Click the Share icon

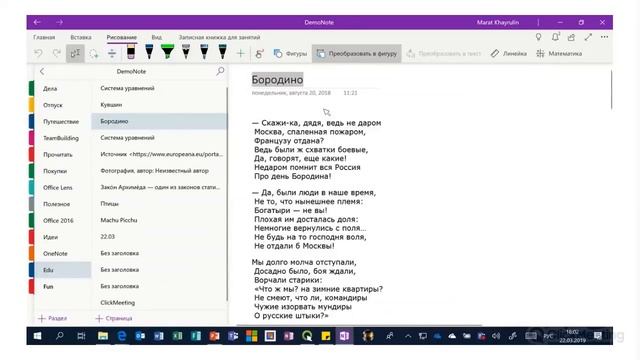[x=571, y=37]
